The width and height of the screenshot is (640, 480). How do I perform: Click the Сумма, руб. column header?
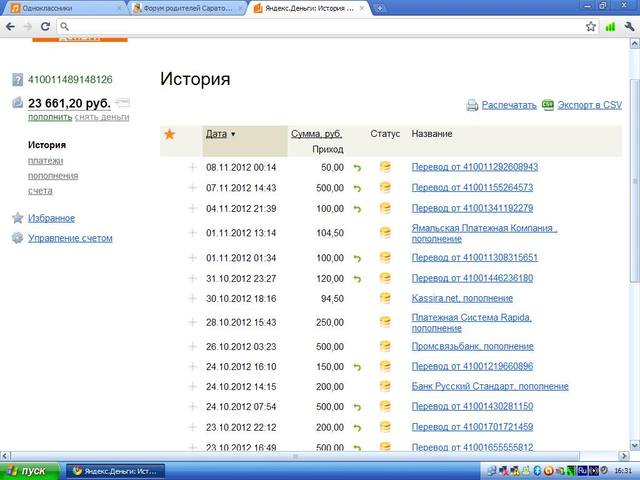click(316, 134)
